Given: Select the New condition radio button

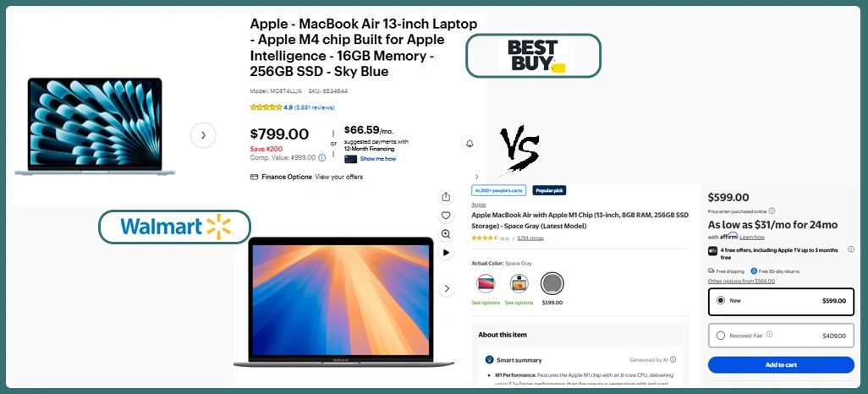Looking at the screenshot, I should click(x=720, y=300).
